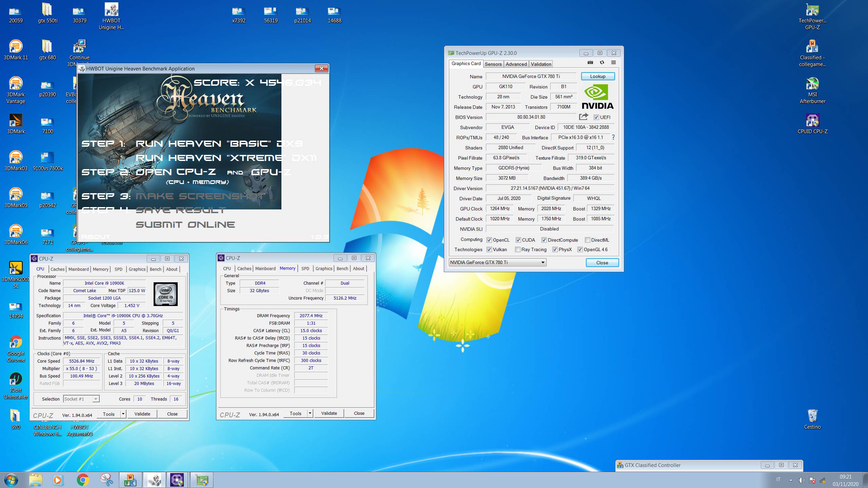Toggle the DirectCompute checkbox
Viewport: 868px width, 488px height.
point(544,240)
